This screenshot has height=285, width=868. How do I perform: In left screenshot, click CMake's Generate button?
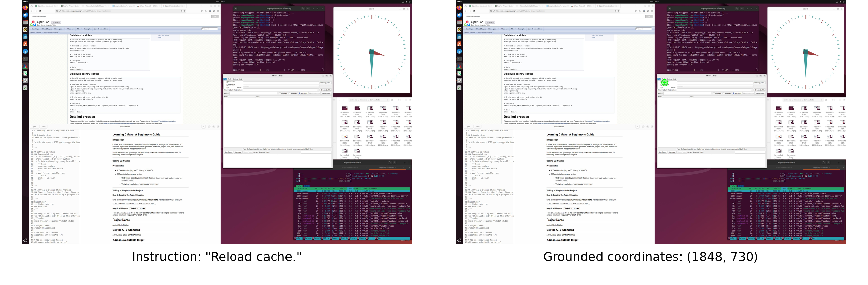point(238,152)
